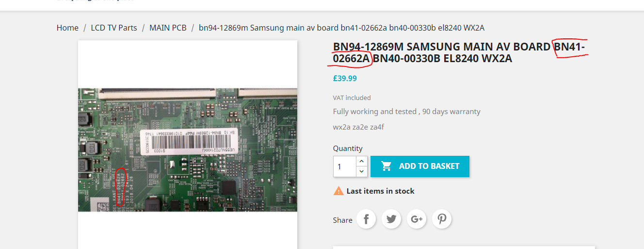Click the orange stock warning triangle
This screenshot has height=249, width=644.
(338, 191)
